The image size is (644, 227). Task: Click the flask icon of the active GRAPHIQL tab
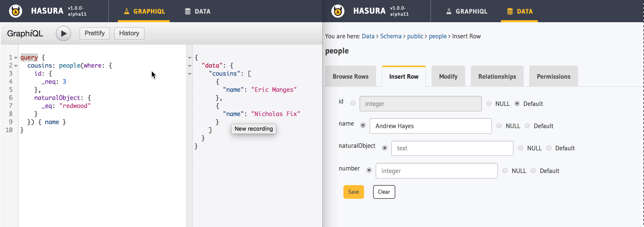click(x=127, y=11)
